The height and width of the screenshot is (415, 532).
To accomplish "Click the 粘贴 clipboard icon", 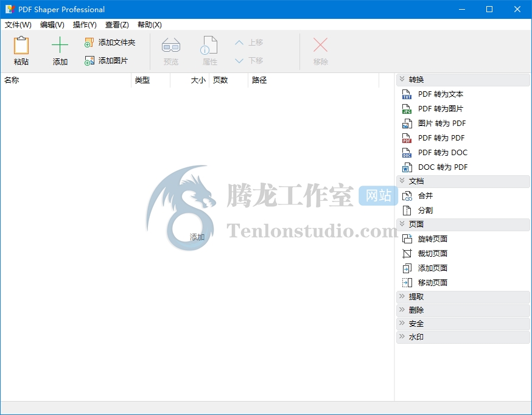I will tap(21, 45).
